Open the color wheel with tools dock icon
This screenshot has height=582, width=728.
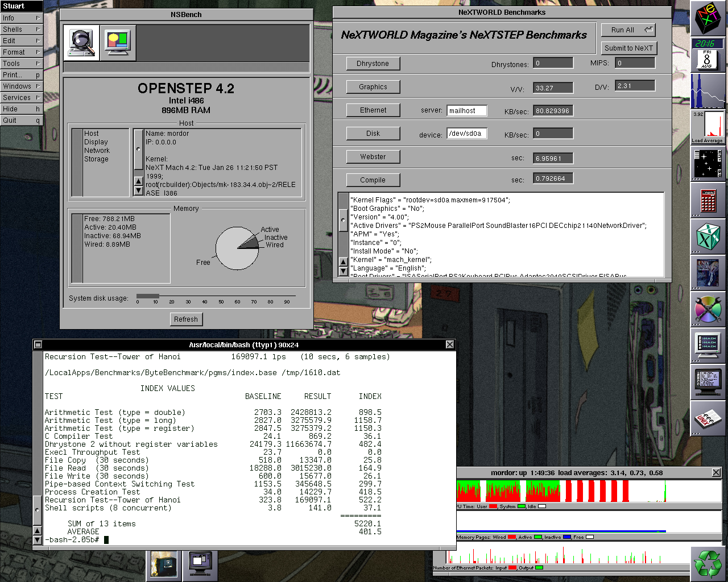pos(708,310)
